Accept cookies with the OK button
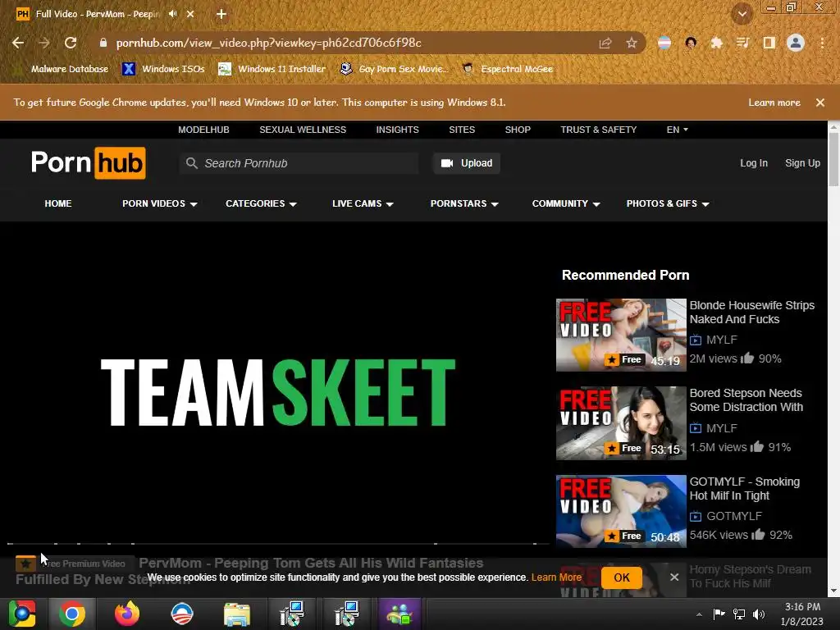Viewport: 840px width, 630px height. (x=622, y=577)
